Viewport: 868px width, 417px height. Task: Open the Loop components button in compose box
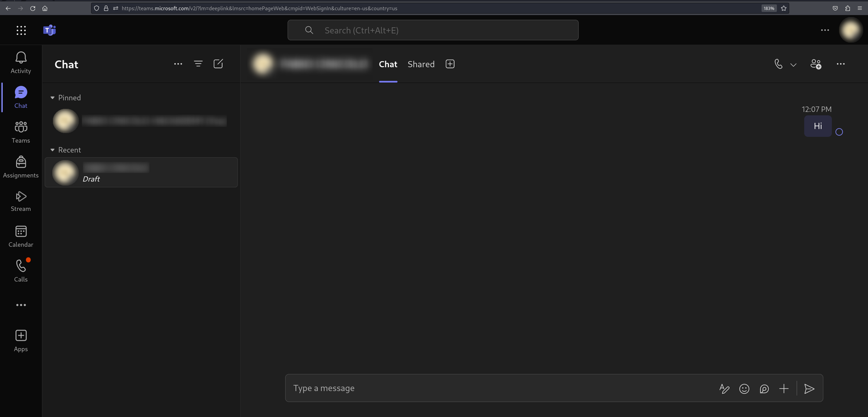[x=764, y=389]
